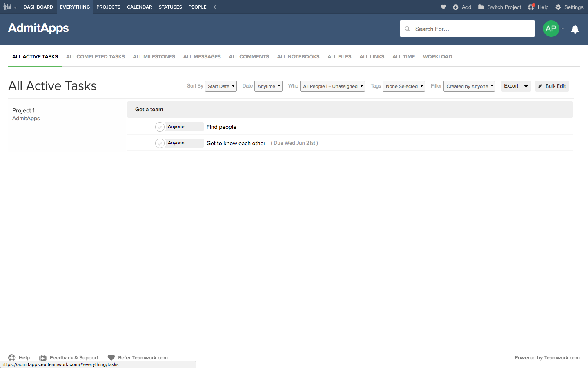Viewport: 588px width, 368px height.
Task: Expand the Export dropdown arrow
Action: (x=526, y=86)
